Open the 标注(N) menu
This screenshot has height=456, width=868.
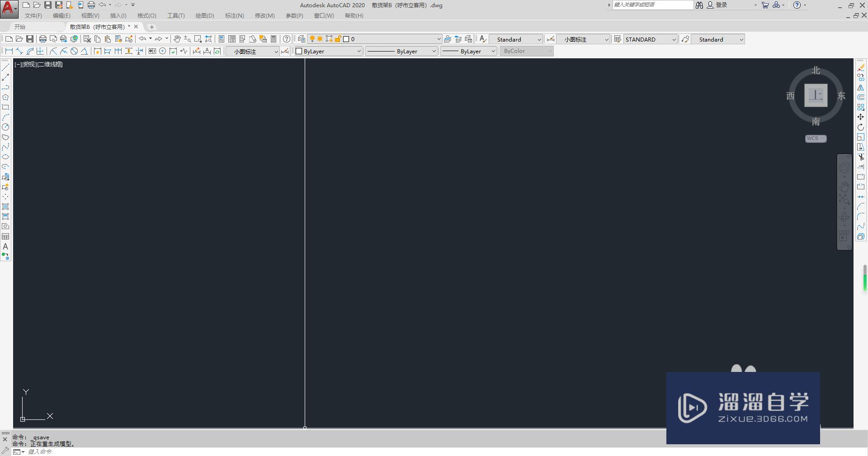coord(235,16)
